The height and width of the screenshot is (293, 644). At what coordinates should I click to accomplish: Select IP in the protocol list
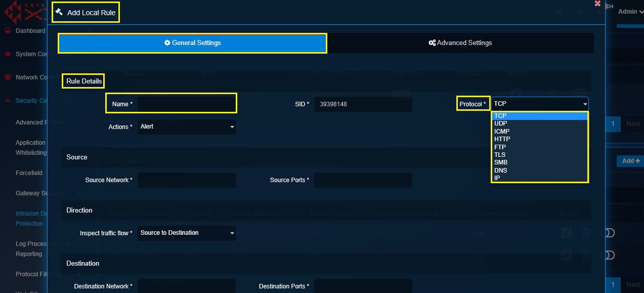point(540,178)
